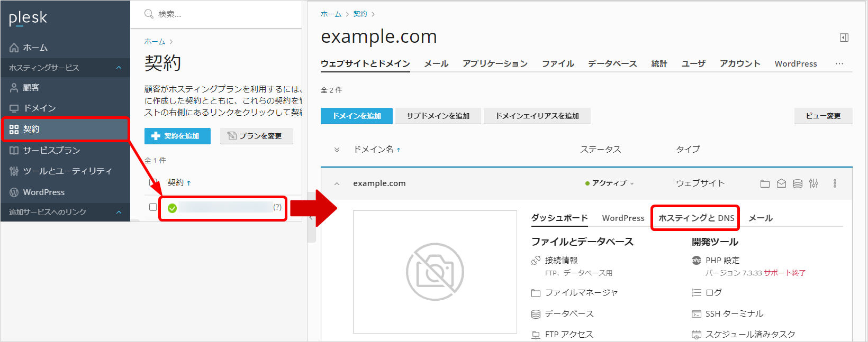Open PHP 設定 link
The width and height of the screenshot is (868, 342).
click(x=722, y=260)
